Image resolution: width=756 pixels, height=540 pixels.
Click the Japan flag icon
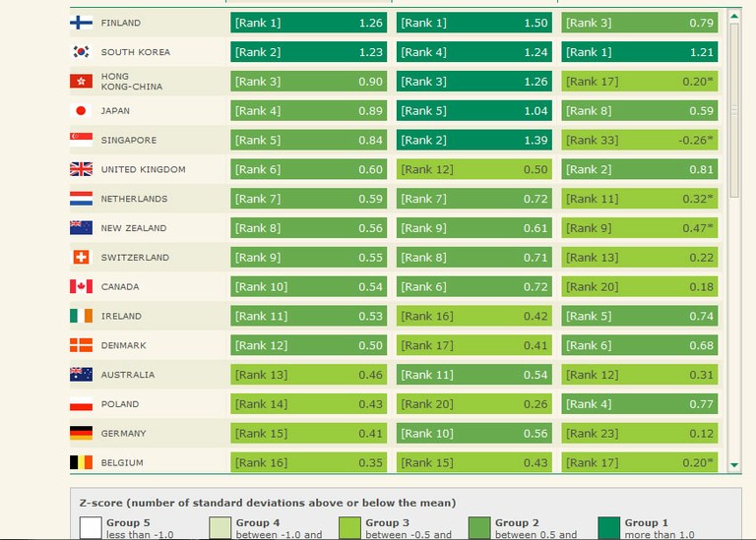coord(81,110)
